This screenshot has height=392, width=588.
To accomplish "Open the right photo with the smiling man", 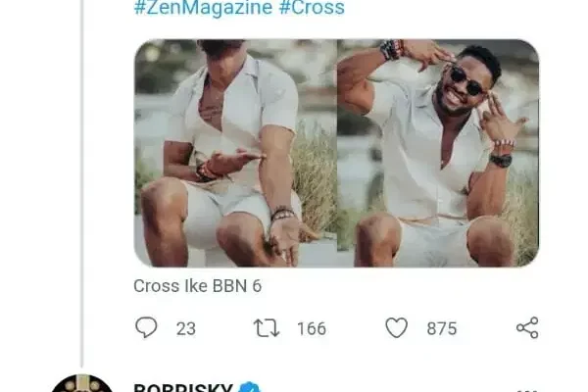I will tap(438, 152).
